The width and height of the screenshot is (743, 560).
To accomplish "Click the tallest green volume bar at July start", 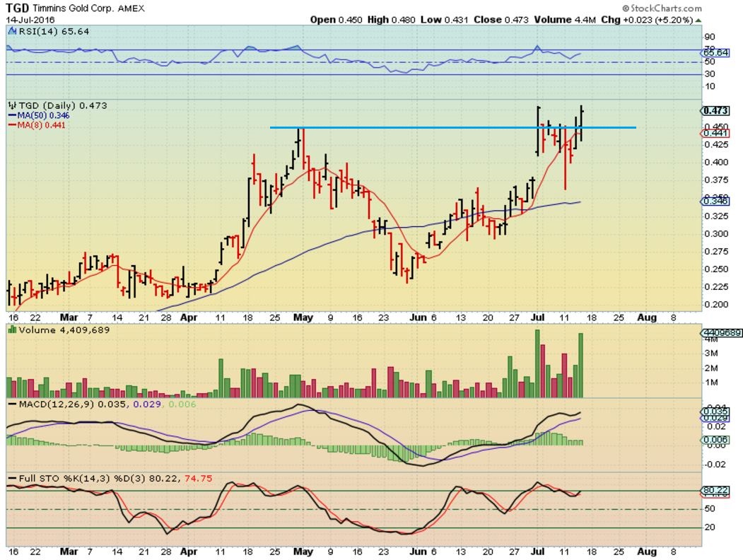I will 537,363.
